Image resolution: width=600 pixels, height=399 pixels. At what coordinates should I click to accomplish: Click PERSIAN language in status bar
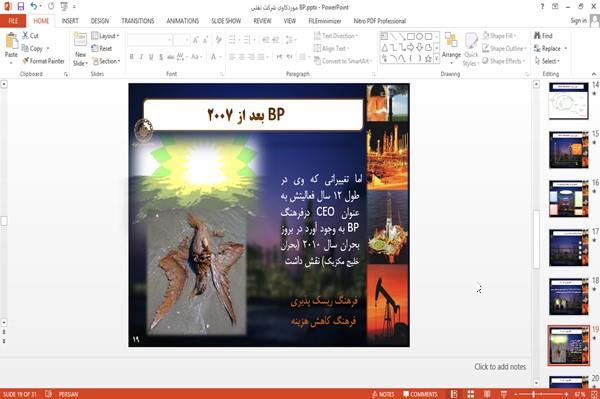tap(68, 394)
